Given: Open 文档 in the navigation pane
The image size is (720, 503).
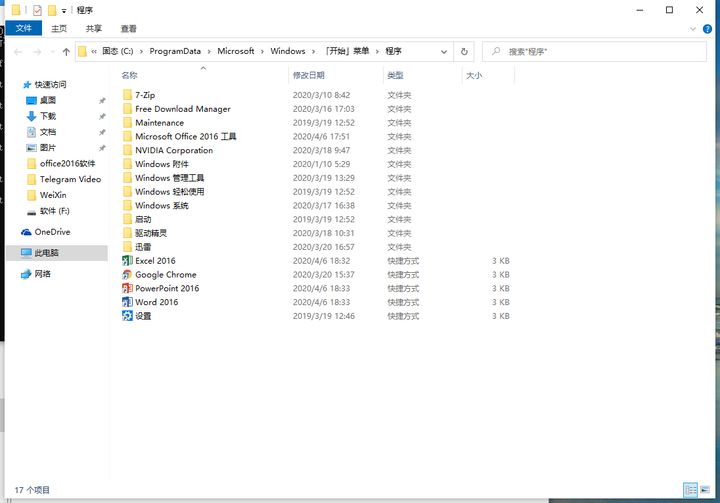Looking at the screenshot, I should 47,132.
